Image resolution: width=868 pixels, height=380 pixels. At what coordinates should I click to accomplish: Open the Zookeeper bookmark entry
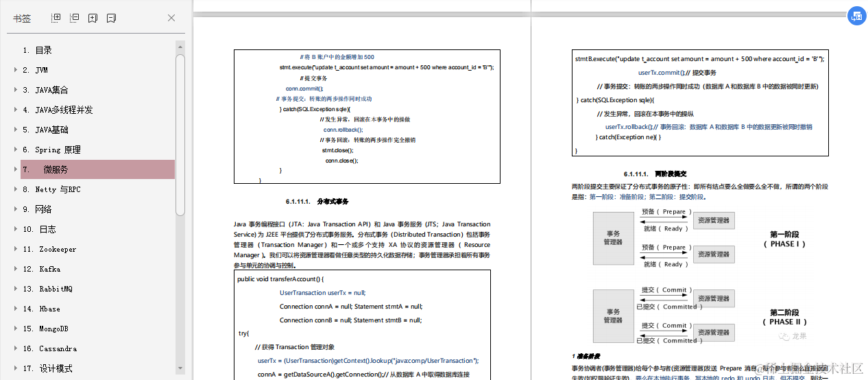tap(49, 249)
